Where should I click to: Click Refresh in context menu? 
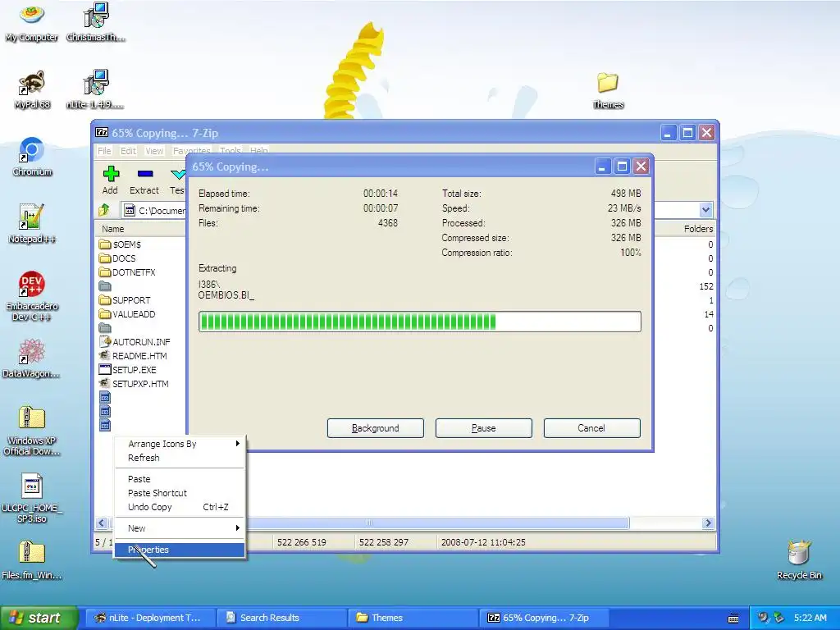click(180, 458)
